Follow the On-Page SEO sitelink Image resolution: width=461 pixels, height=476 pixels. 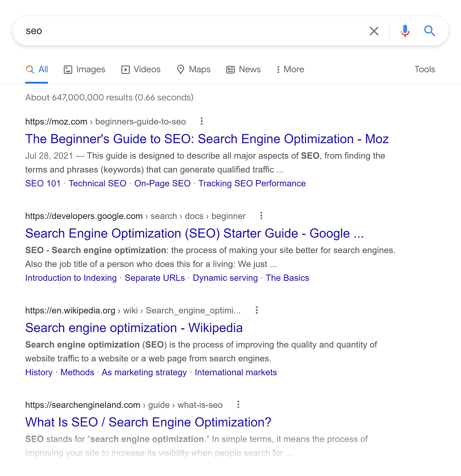(162, 183)
